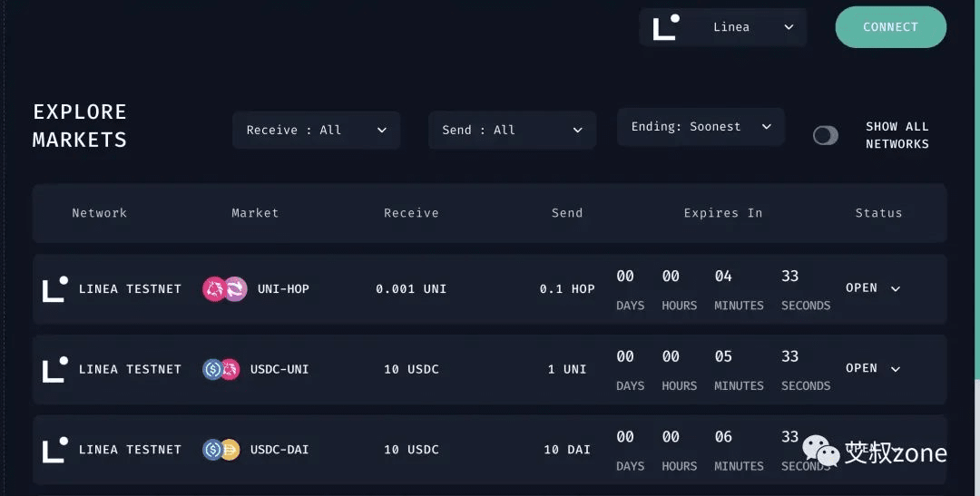
Task: Click the page scrollbar on right edge
Action: click(977, 188)
